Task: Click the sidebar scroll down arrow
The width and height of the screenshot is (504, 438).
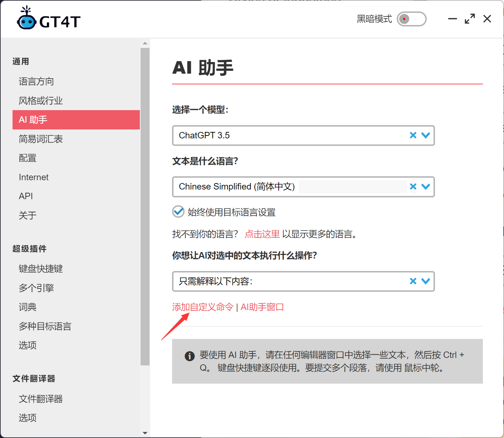Action: pos(145,433)
